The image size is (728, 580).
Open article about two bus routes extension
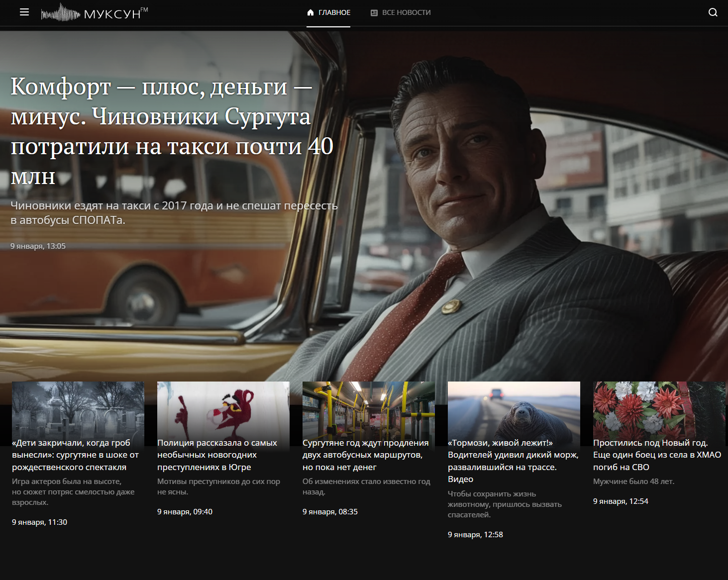pyautogui.click(x=365, y=455)
